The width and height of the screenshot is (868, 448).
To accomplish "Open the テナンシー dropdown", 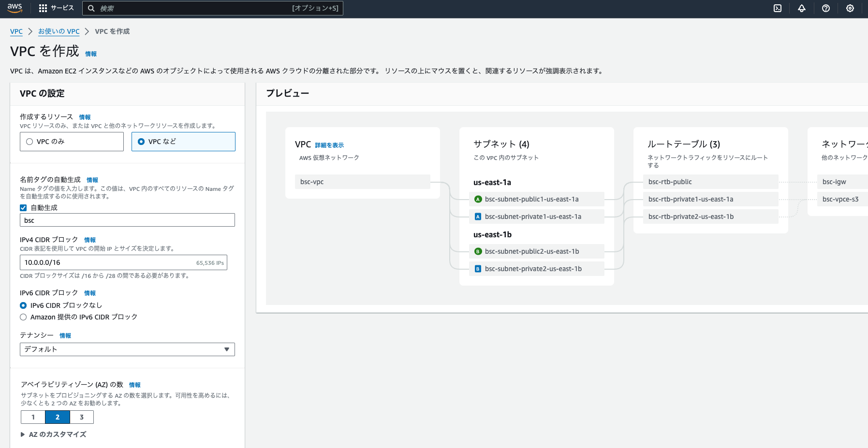I will 127,349.
